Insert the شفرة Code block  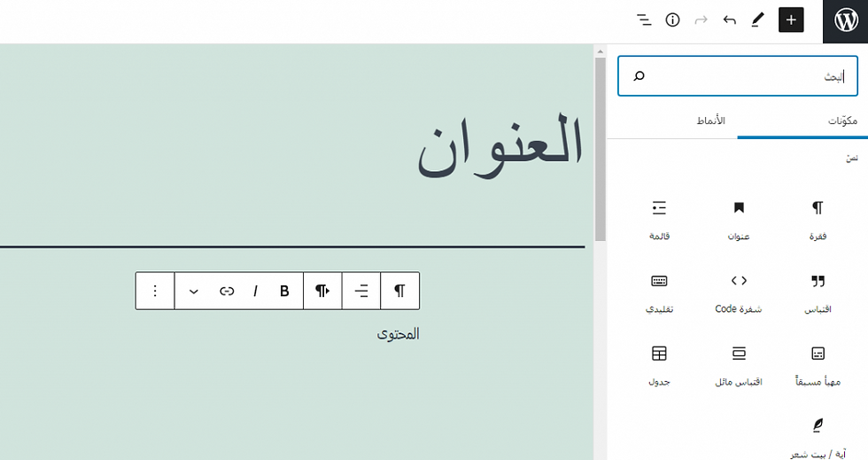[x=739, y=292]
